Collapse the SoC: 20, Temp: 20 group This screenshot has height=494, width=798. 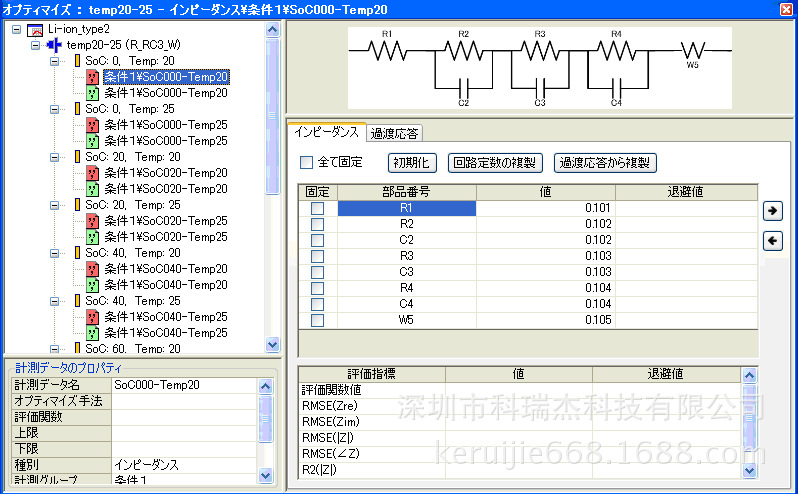pos(54,157)
